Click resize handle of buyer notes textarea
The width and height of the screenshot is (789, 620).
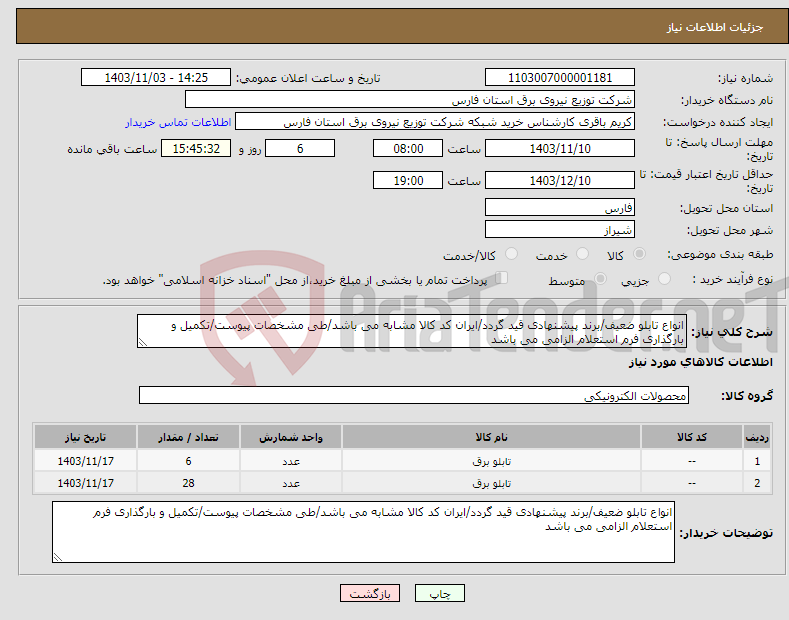tap(57, 558)
